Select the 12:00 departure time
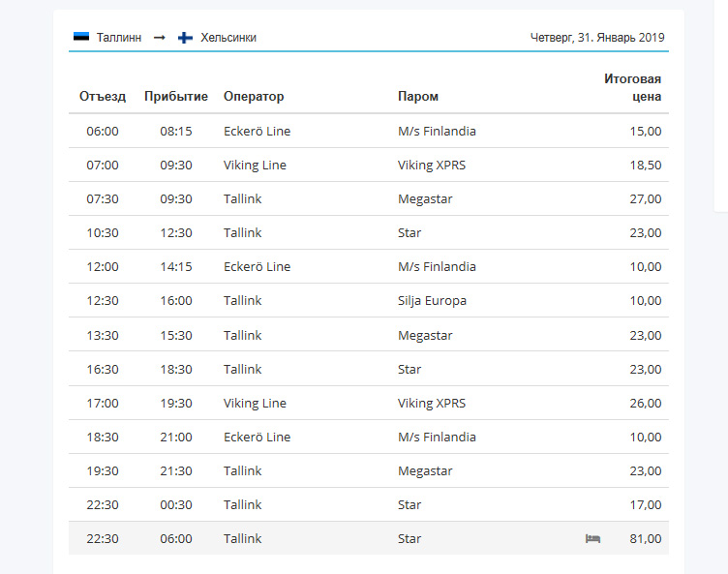 click(103, 266)
